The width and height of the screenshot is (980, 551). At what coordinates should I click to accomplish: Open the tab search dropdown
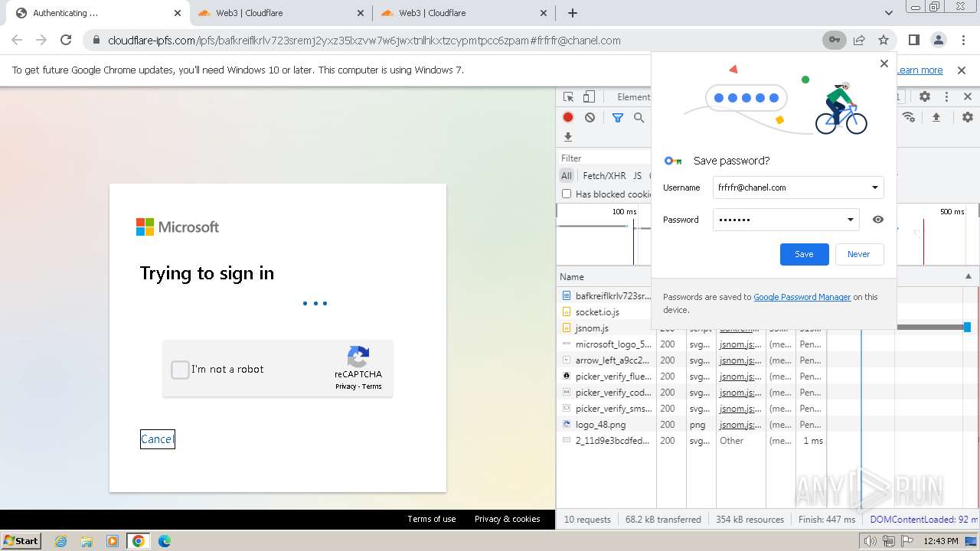point(889,13)
